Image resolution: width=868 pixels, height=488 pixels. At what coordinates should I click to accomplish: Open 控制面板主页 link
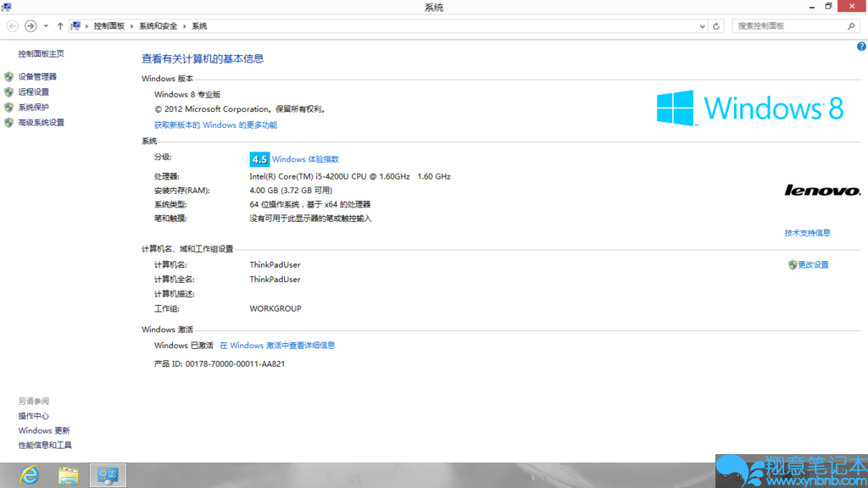(x=41, y=53)
